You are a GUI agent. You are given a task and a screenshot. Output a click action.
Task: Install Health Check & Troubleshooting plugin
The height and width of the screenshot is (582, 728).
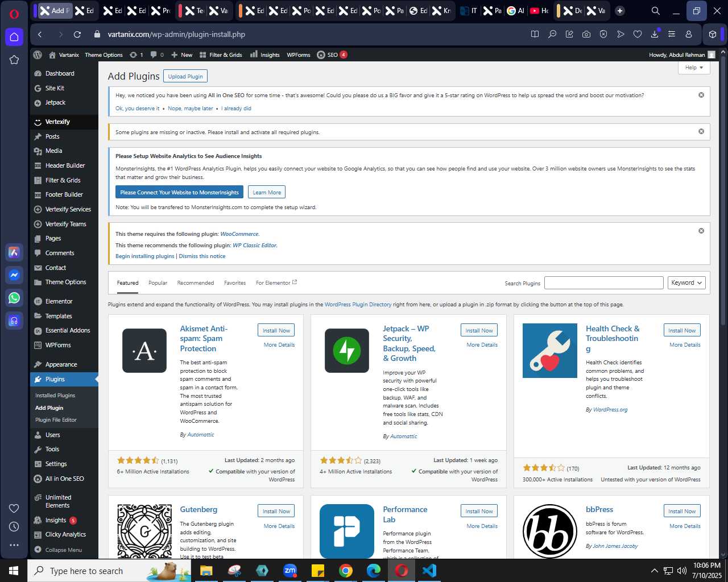tap(682, 330)
